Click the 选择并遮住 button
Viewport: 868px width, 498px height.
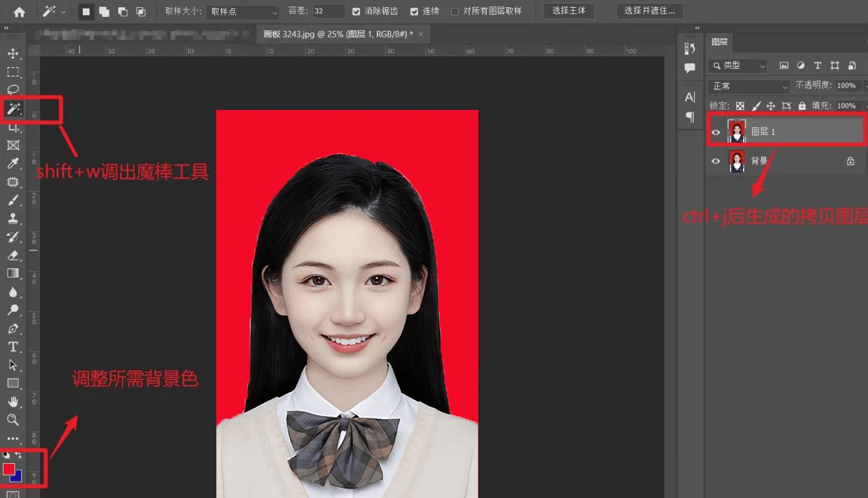click(649, 11)
